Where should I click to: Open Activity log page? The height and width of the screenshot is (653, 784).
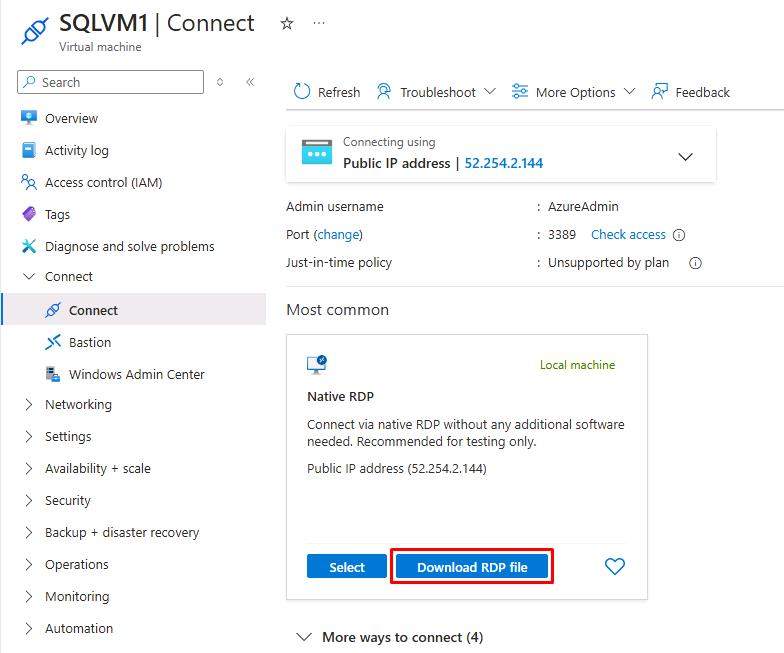click(x=76, y=150)
